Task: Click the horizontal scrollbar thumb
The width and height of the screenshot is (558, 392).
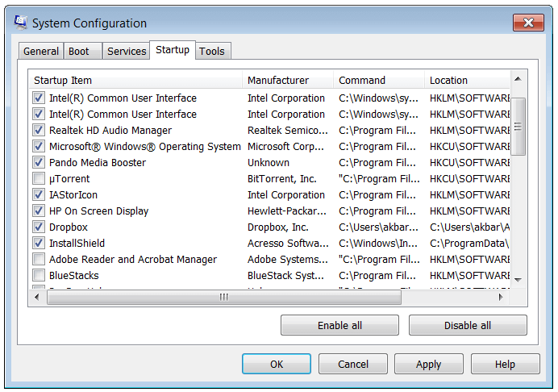Action: [x=224, y=297]
